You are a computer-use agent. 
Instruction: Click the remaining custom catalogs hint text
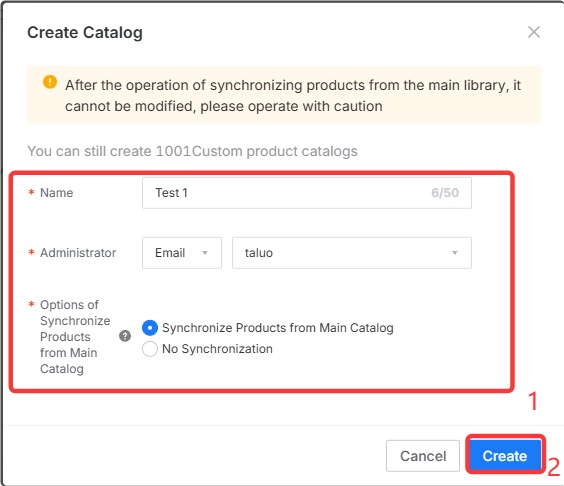point(192,151)
